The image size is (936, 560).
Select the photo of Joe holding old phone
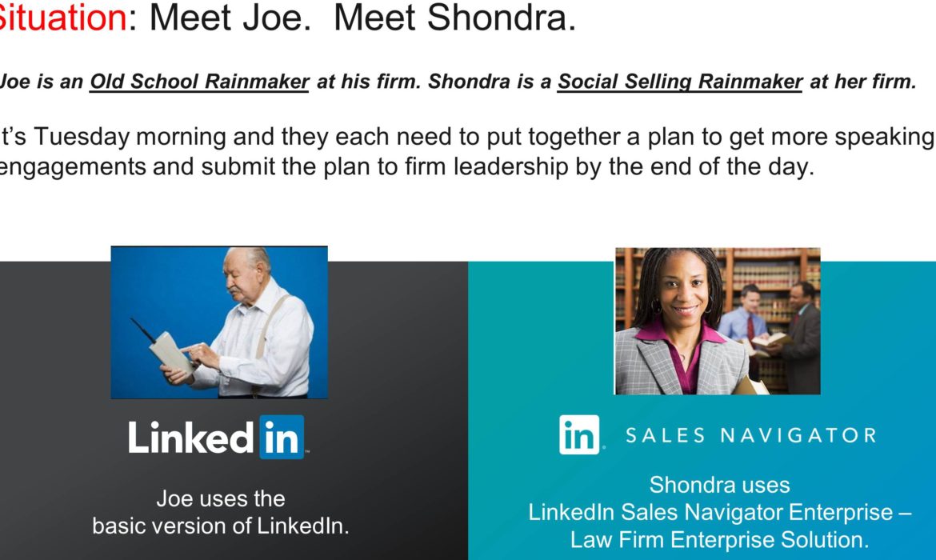click(x=219, y=322)
